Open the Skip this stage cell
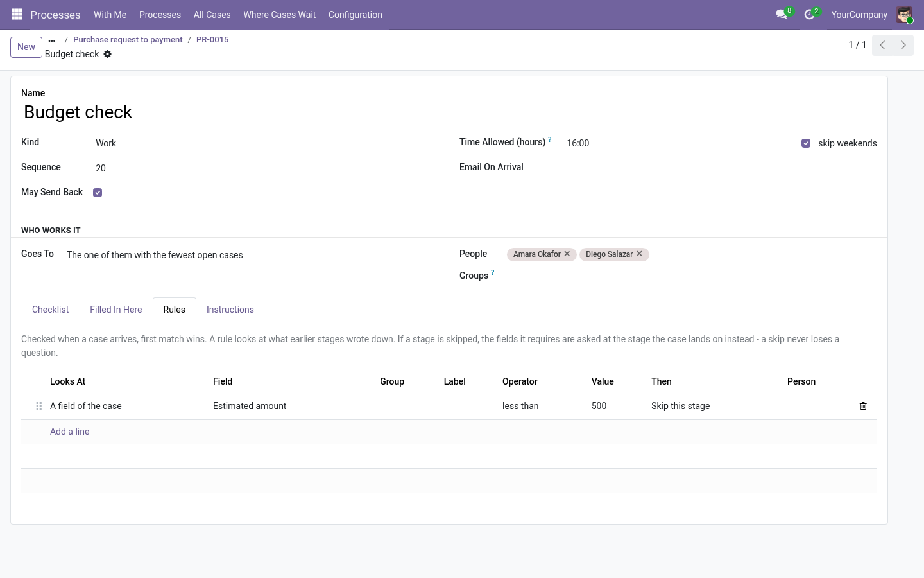 coord(714,406)
